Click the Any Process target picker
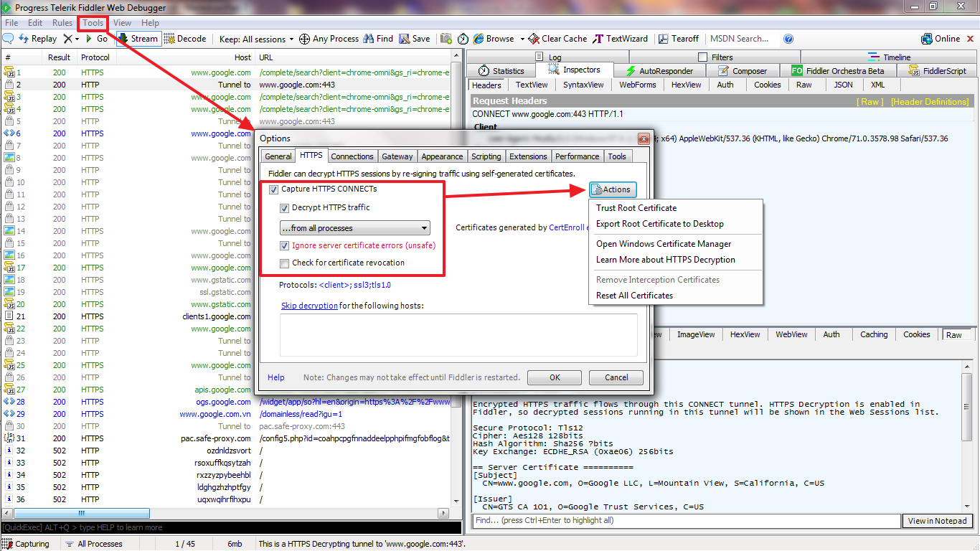Screen dimensions: 980x551 coord(329,39)
